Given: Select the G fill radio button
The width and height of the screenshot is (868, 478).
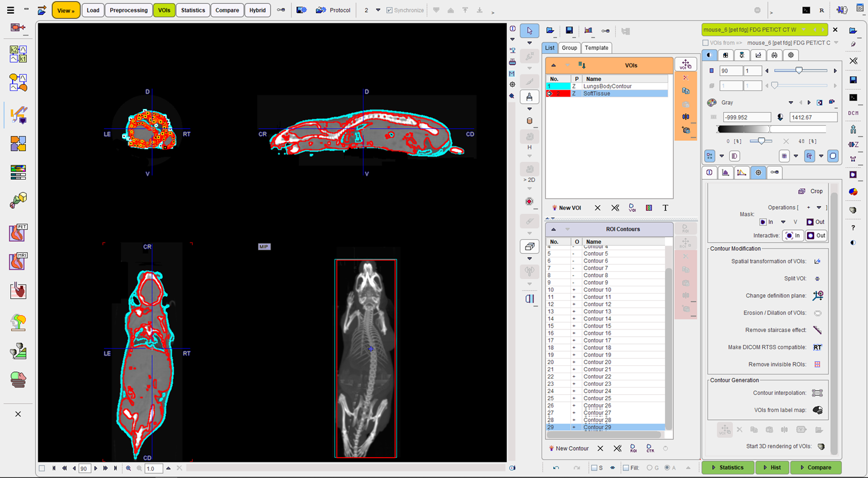Looking at the screenshot, I should [649, 468].
